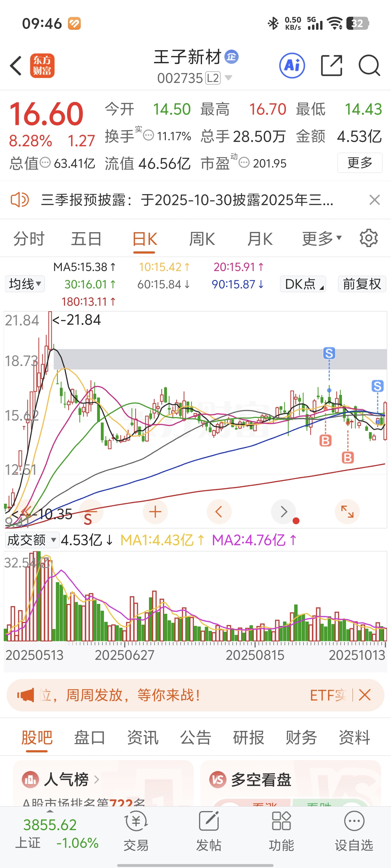Open the 三季报预披露 announcement text
The width and height of the screenshot is (391, 868).
[x=187, y=200]
